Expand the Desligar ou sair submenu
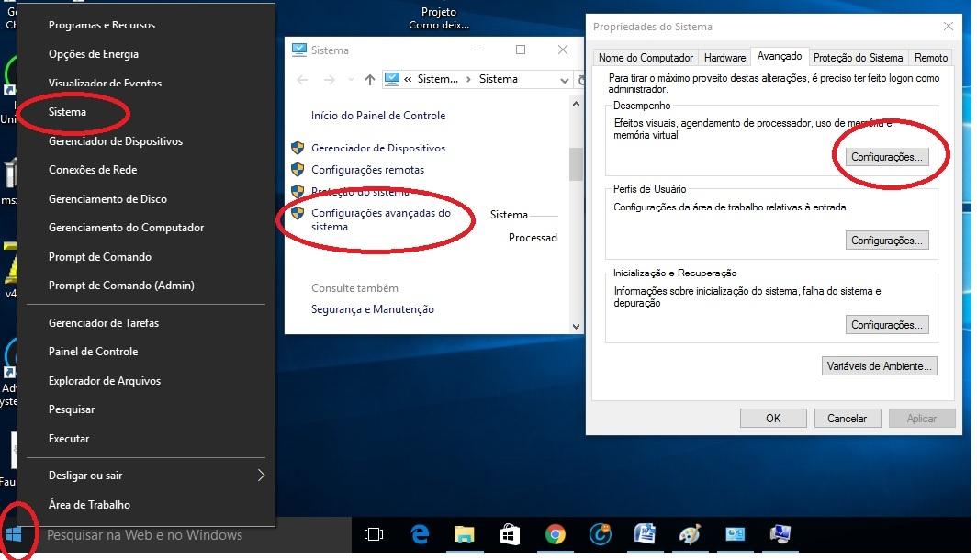This screenshot has width=977, height=560. point(261,476)
